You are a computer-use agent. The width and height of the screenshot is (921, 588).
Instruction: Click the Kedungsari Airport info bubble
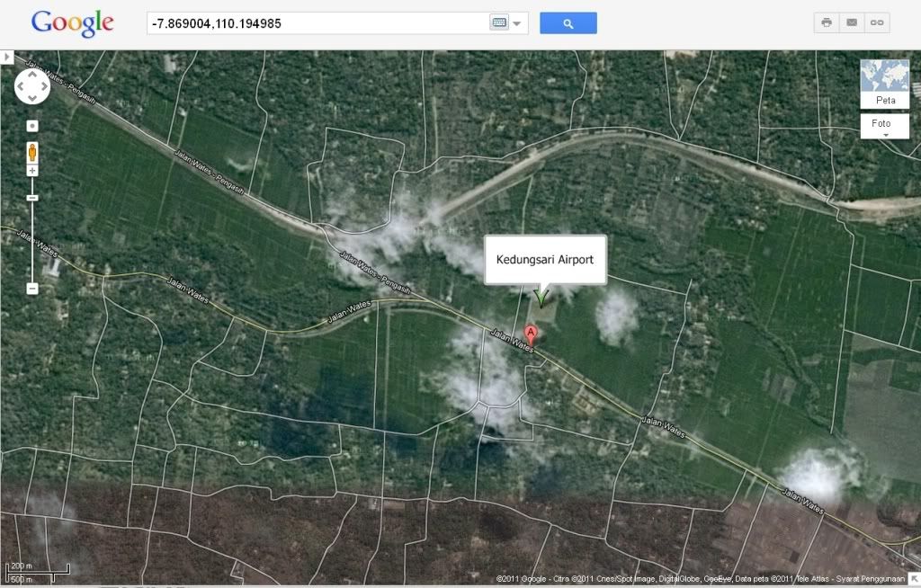coord(545,260)
